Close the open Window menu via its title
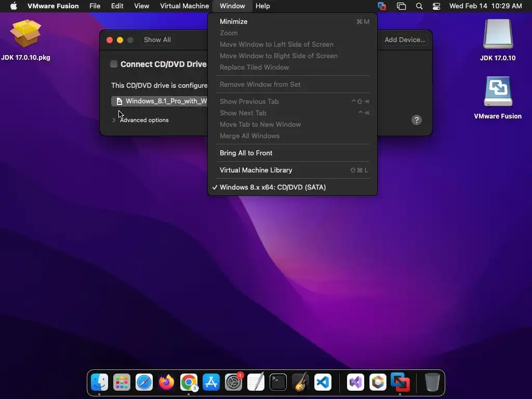 click(232, 6)
